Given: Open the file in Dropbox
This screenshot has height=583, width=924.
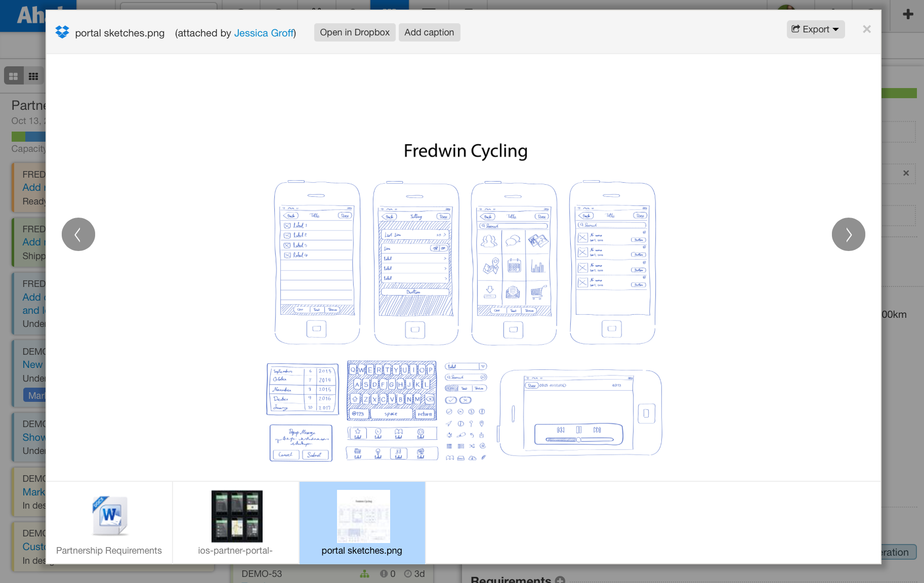Looking at the screenshot, I should pyautogui.click(x=355, y=32).
